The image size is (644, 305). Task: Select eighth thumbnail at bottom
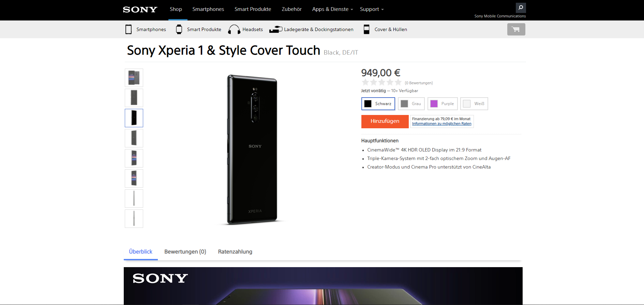(x=134, y=219)
